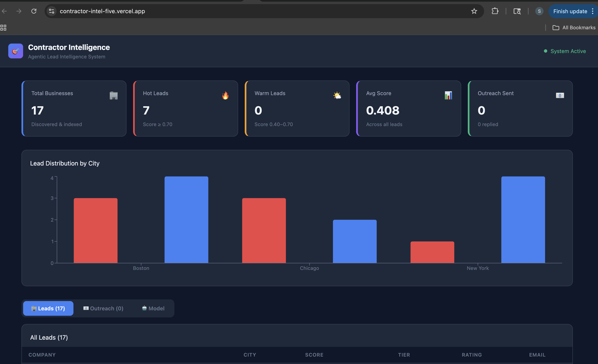
Task: Click the System Active status text
Action: click(568, 51)
